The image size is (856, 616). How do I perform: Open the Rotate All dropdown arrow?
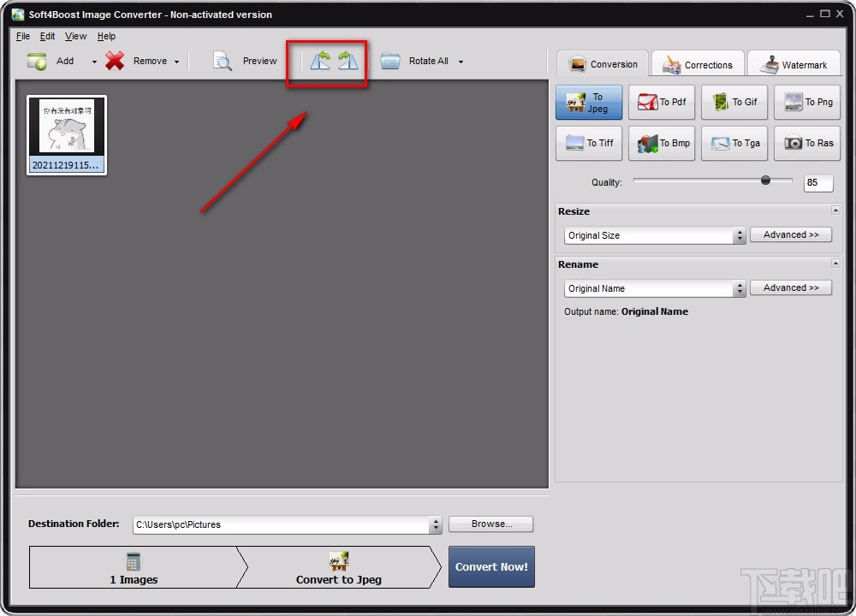(x=461, y=62)
